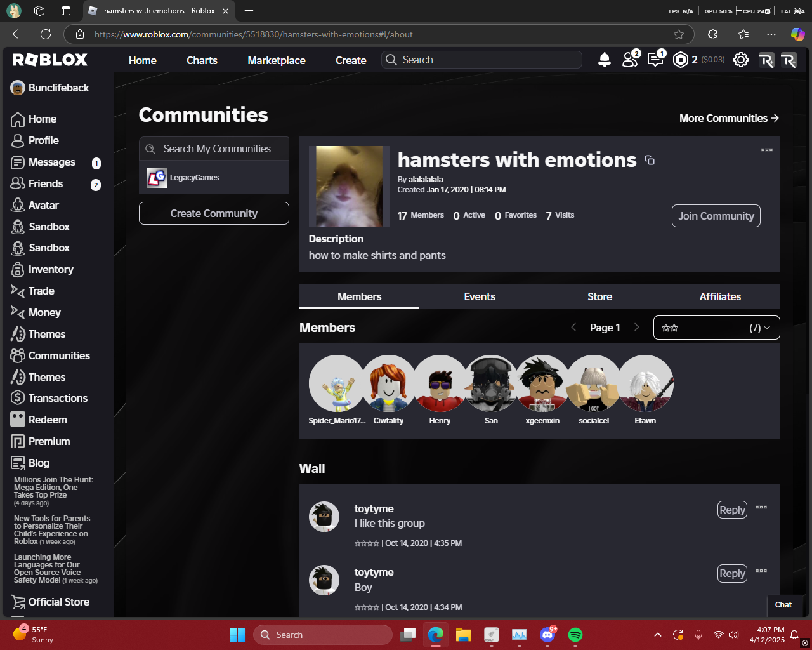Click the browser back arrow
The image size is (812, 650).
click(18, 34)
